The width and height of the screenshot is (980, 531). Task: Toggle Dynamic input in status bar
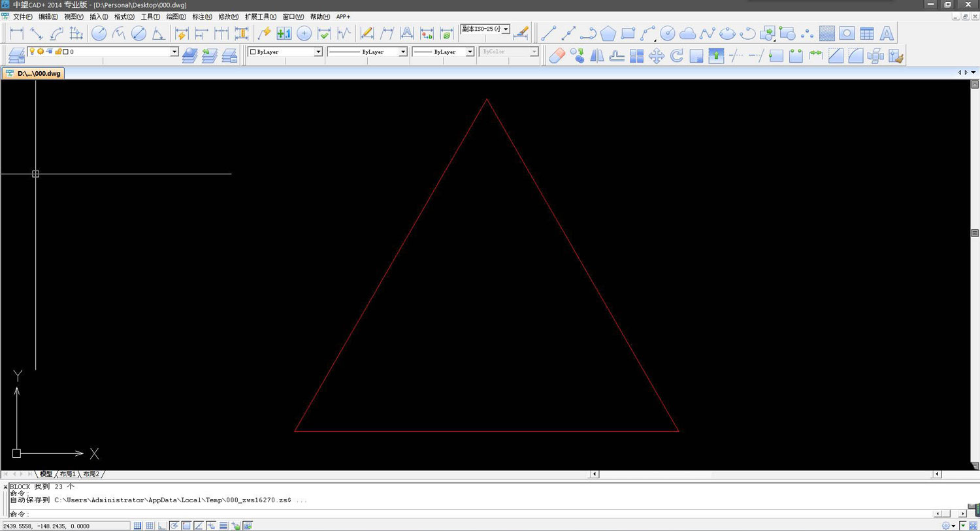click(x=211, y=526)
